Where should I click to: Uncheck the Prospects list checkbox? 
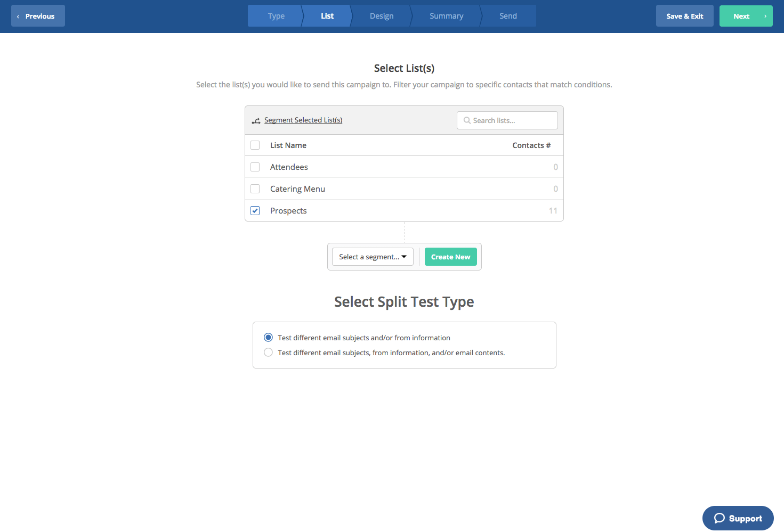coord(255,211)
